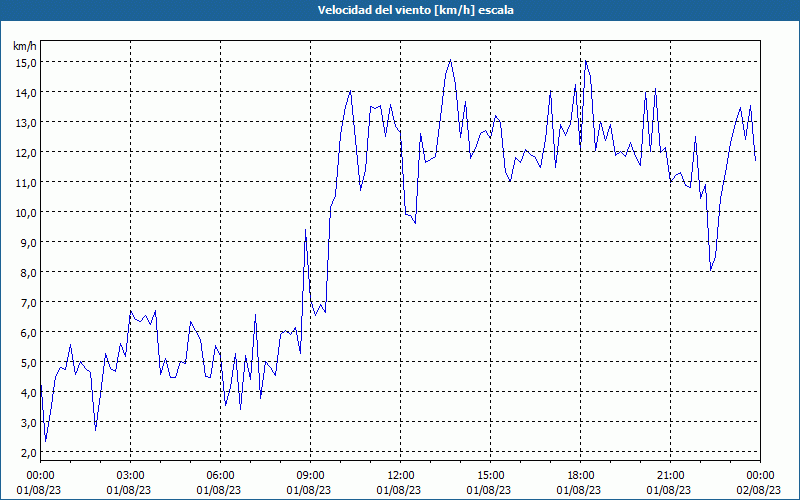The height and width of the screenshot is (500, 800).
Task: Pick the '4,0' y-axis tick label
Action: (28, 393)
